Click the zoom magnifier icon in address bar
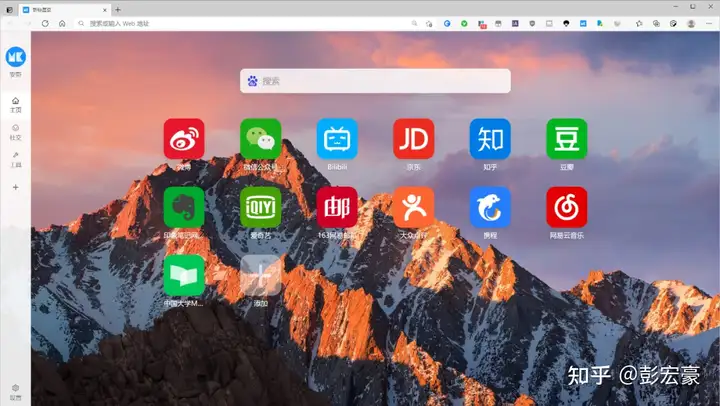Viewport: 720px width, 406px height. 414,23
